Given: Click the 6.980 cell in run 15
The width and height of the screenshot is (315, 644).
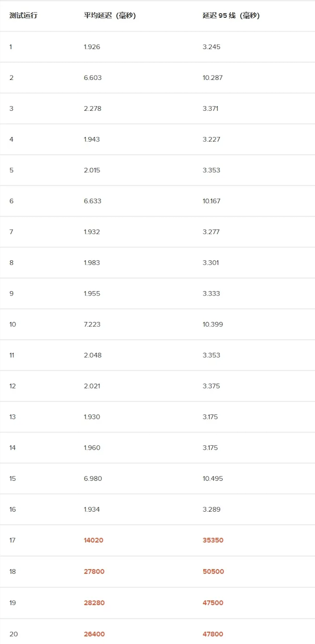Looking at the screenshot, I should (x=93, y=478).
